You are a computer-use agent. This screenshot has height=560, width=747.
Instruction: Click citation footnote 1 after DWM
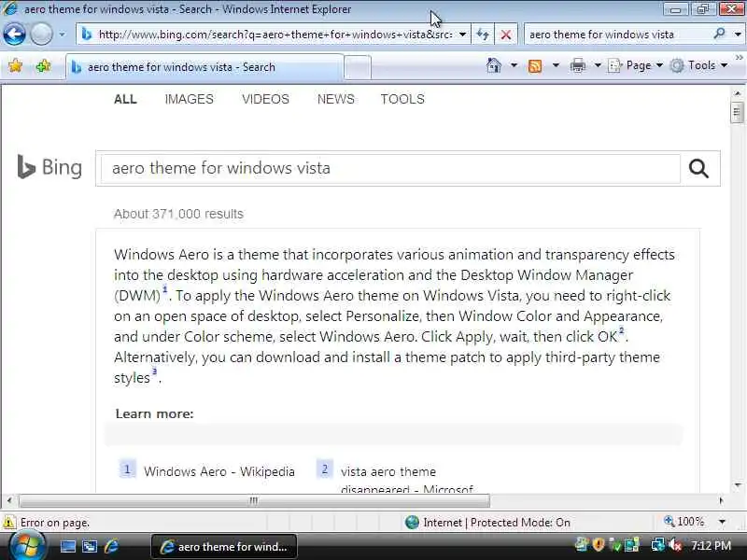coord(165,289)
